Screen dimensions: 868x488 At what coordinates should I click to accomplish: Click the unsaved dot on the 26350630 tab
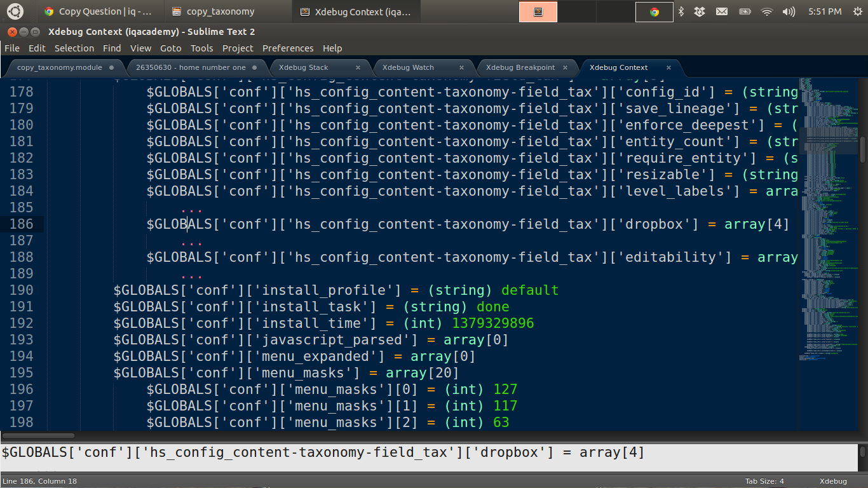tap(254, 67)
